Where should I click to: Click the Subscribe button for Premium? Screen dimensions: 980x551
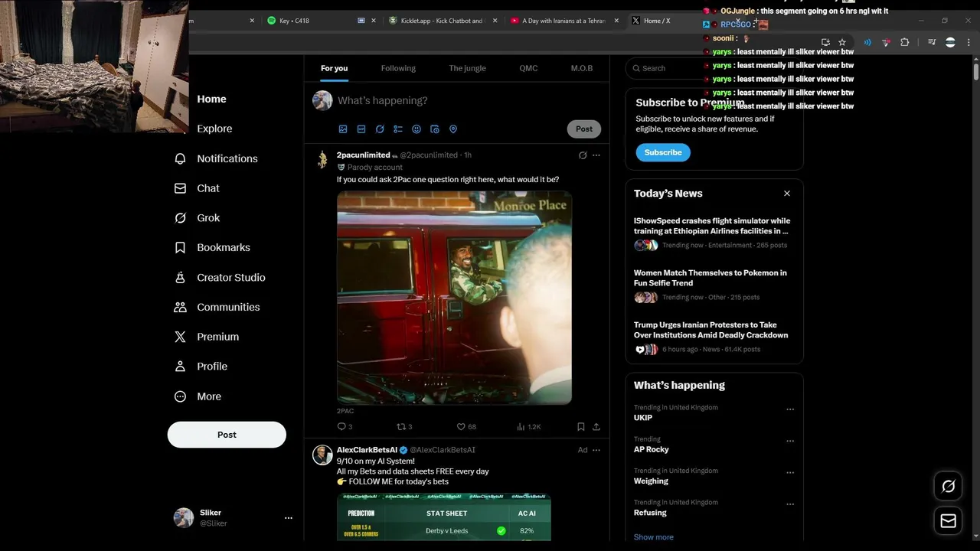pyautogui.click(x=663, y=152)
